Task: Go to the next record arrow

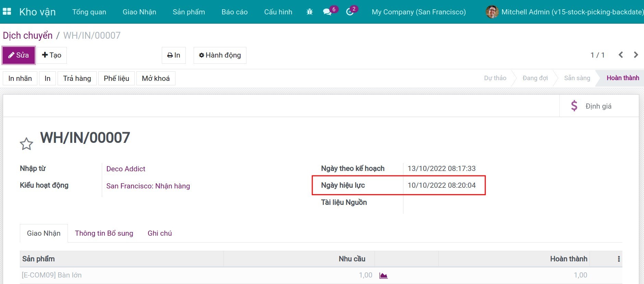Action: point(636,55)
